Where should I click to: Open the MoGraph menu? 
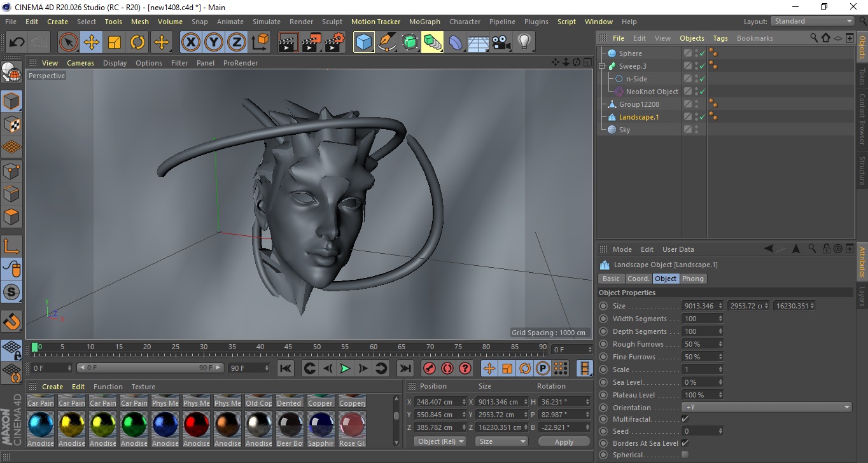pyautogui.click(x=424, y=22)
